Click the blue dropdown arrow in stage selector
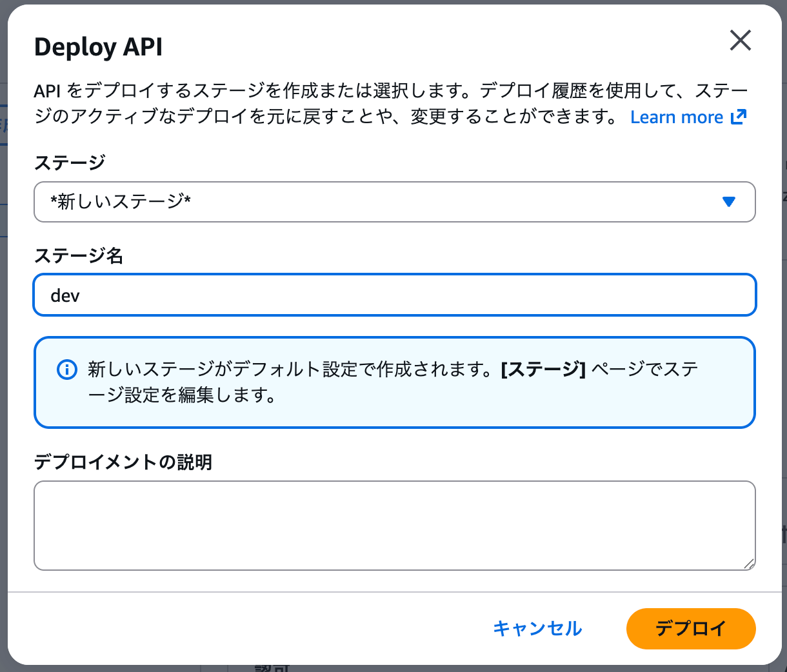 pos(729,202)
